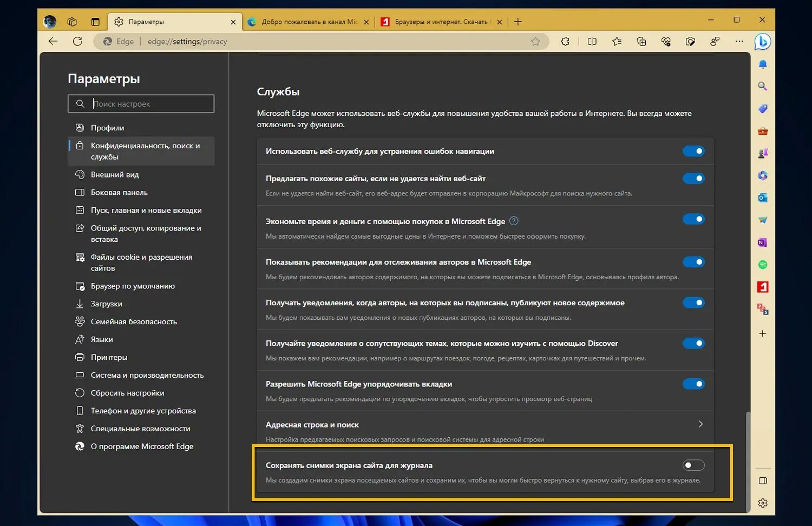The width and height of the screenshot is (812, 526).
Task: Open Система и производительность section
Action: pos(141,375)
